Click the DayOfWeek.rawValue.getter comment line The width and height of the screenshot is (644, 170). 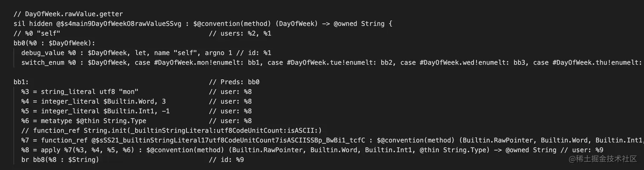[62, 14]
